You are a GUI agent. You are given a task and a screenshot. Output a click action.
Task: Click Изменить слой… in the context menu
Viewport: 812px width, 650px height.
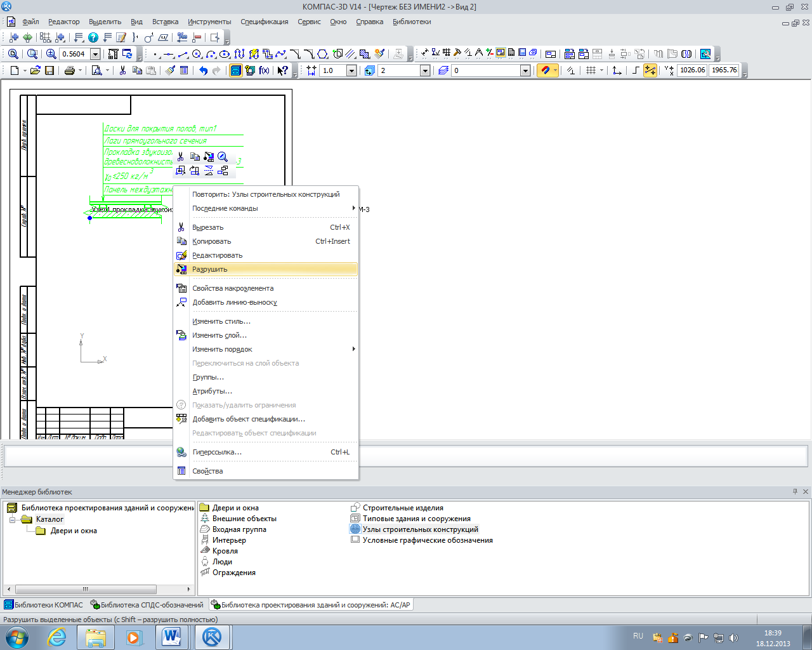[x=265, y=335]
